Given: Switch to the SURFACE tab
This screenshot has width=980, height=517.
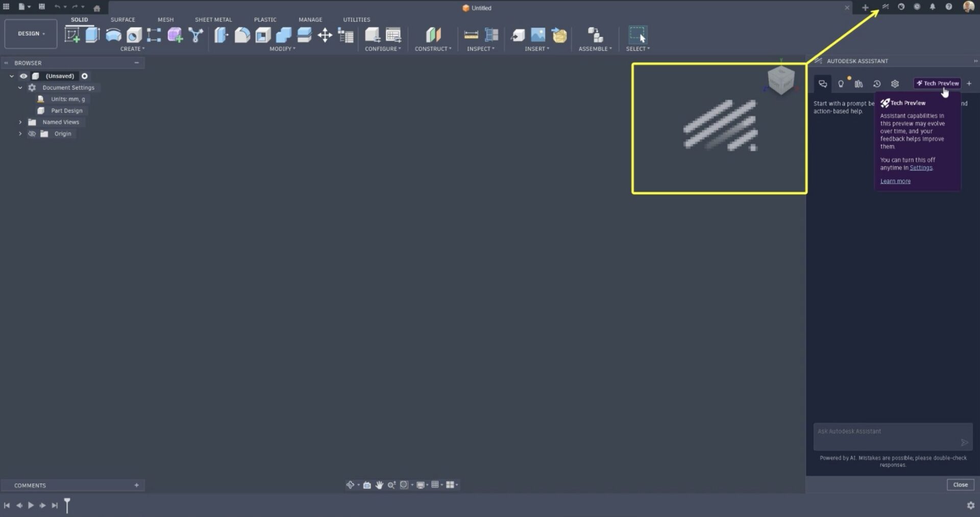Looking at the screenshot, I should tap(123, 19).
